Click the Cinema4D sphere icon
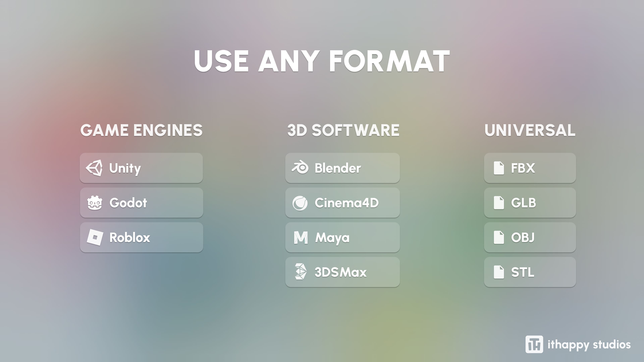644x362 pixels. pyautogui.click(x=300, y=203)
